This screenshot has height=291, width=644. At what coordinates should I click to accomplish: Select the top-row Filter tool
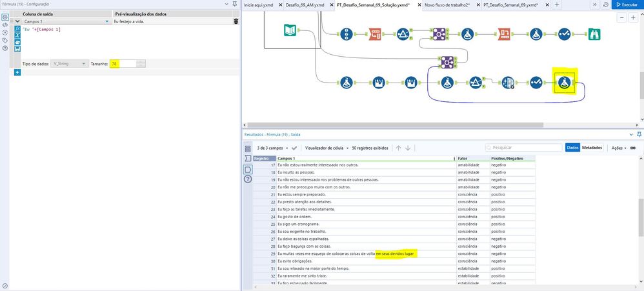403,34
